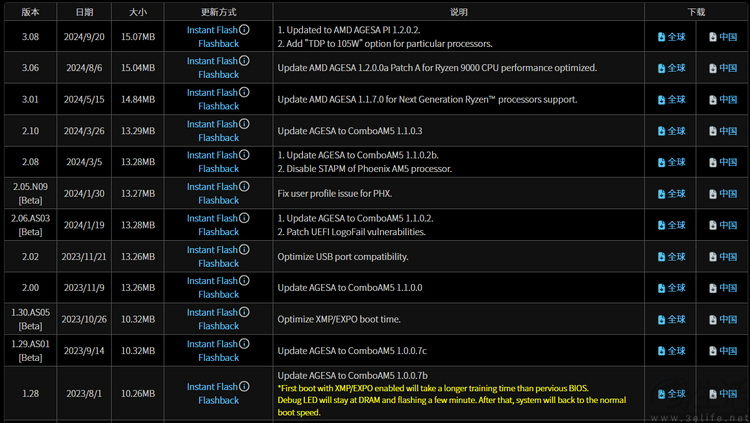Open Flashback link for version 2.00
Viewport: 750px width, 423px height.
coord(218,295)
